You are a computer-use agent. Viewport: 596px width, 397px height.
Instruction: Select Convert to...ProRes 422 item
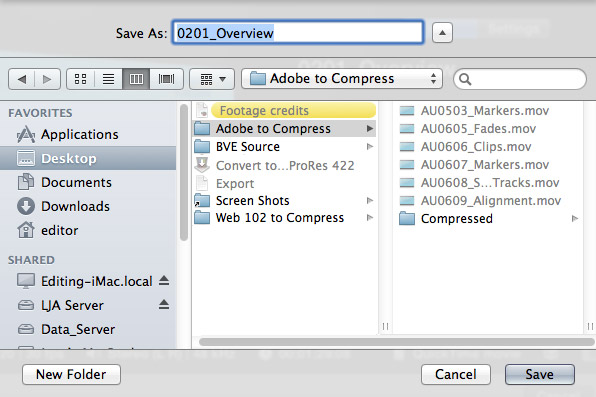click(x=284, y=165)
